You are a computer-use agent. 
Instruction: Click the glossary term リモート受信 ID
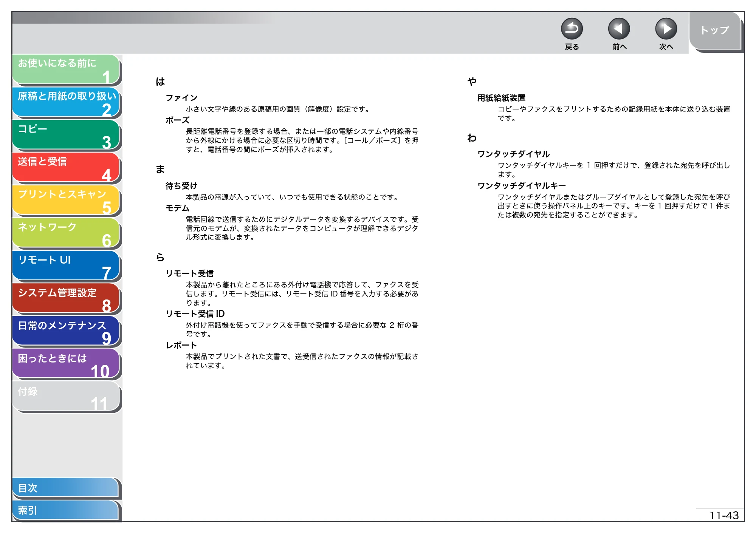click(195, 314)
